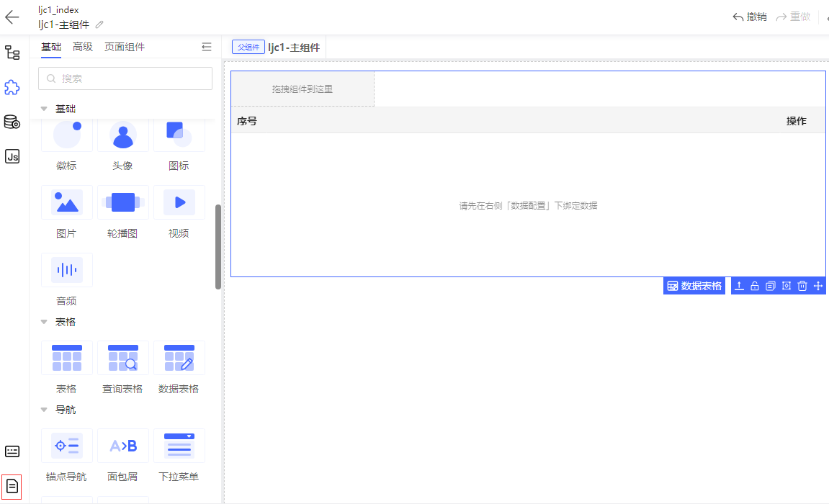Collapse the 表格 section
This screenshot has height=504, width=829.
point(44,322)
